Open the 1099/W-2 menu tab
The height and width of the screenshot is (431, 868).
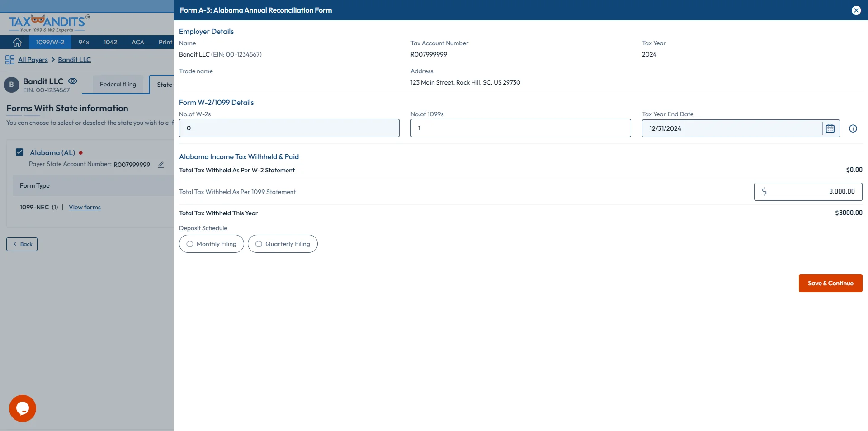pos(50,42)
